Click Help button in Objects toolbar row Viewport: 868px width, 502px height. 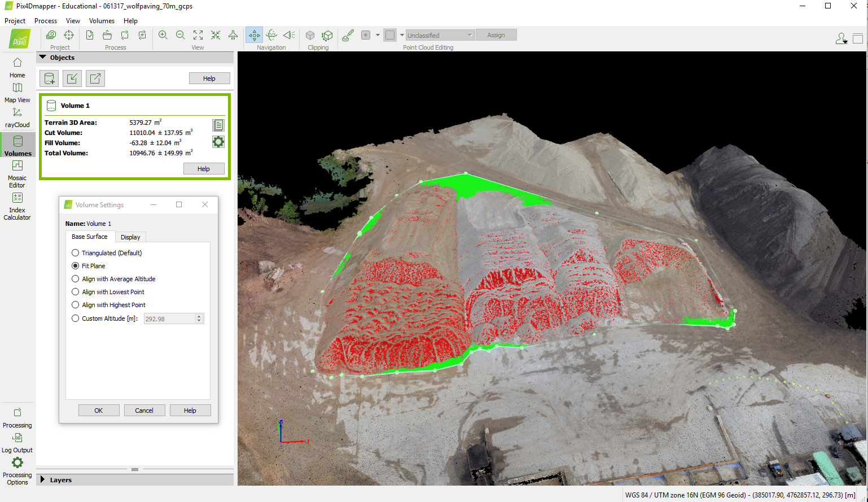[x=209, y=78]
